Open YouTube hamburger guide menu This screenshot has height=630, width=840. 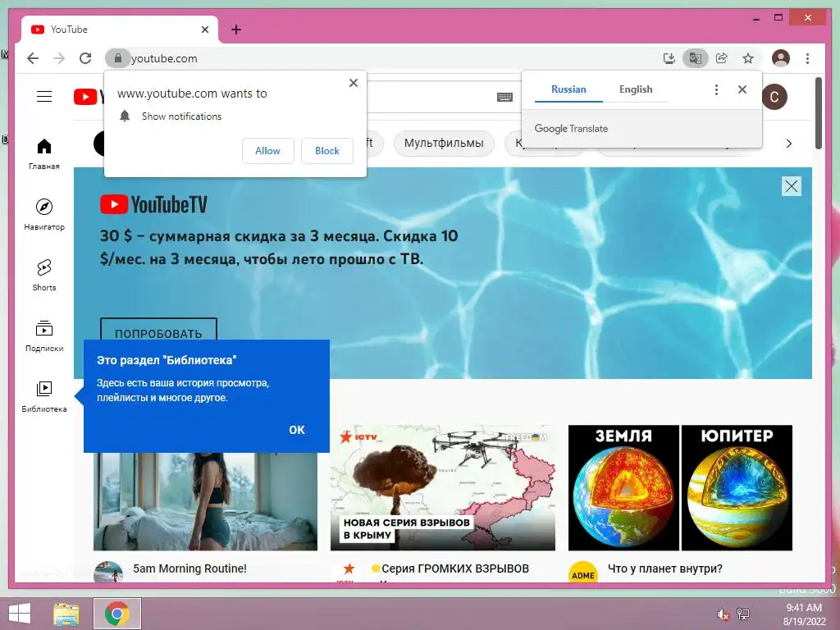44,97
